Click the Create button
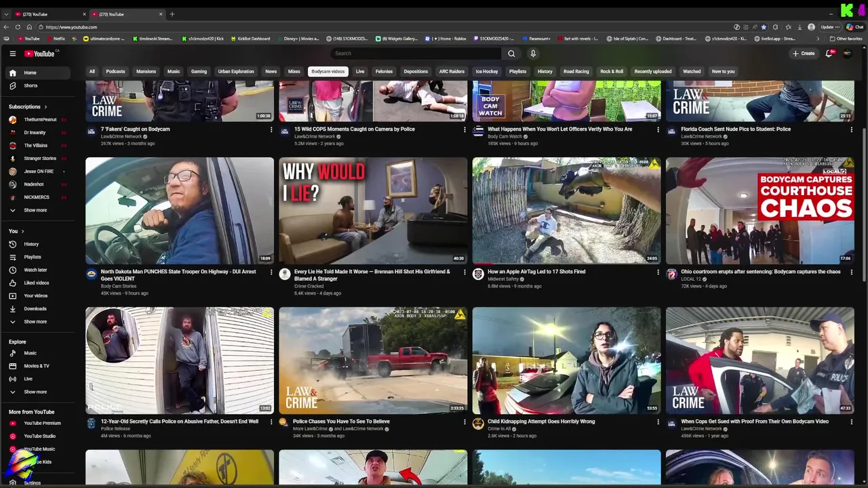The image size is (868, 488). (x=804, y=54)
